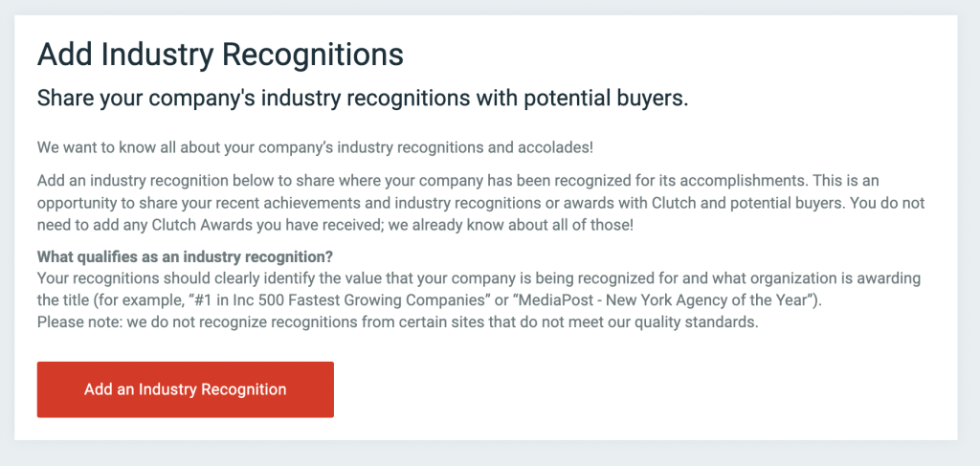Click the word accolades in the first sentence

tap(555, 148)
